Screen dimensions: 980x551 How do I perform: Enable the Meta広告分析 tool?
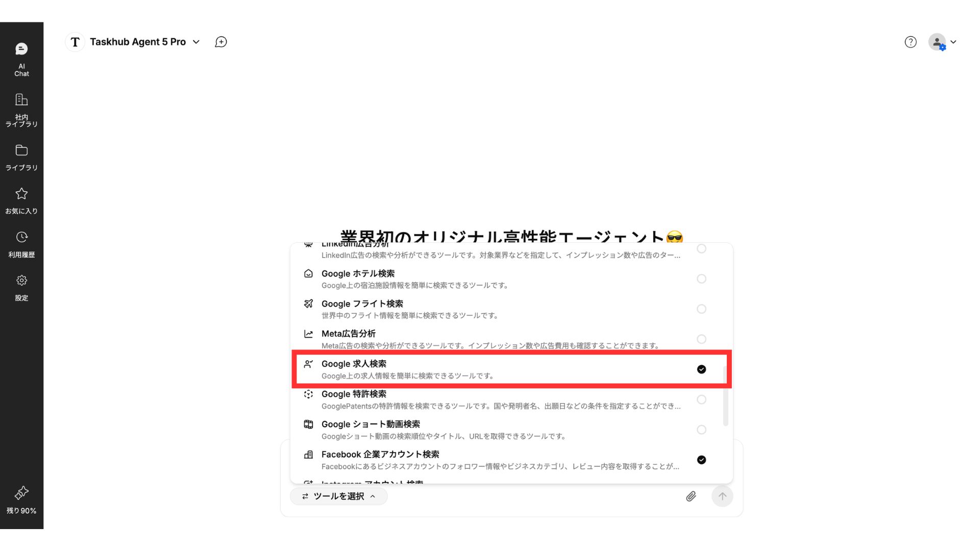coord(701,339)
